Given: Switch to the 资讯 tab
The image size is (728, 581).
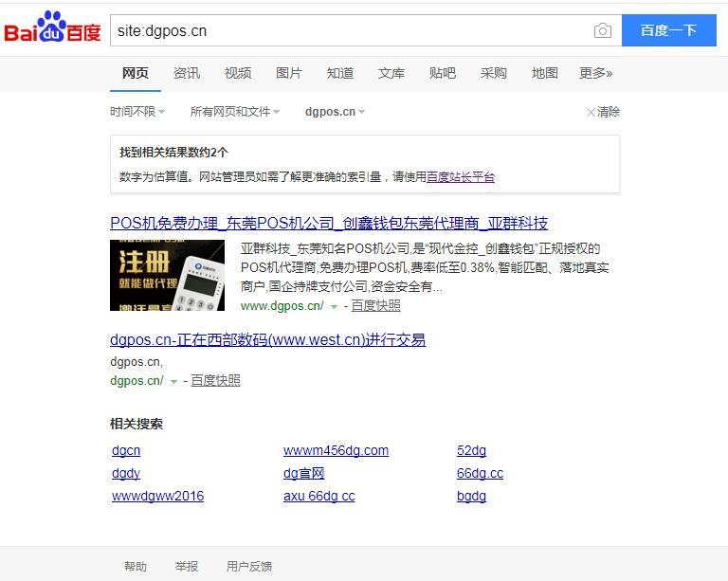Looking at the screenshot, I should [187, 73].
